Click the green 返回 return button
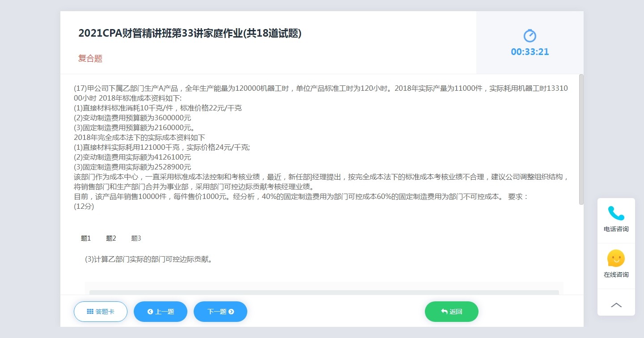This screenshot has height=338, width=644. tap(452, 312)
